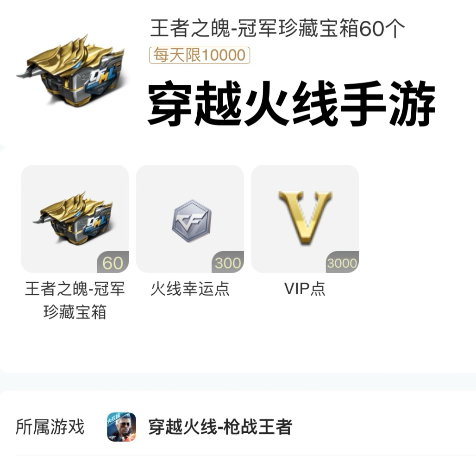Image resolution: width=476 pixels, height=456 pixels.
Task: Tap the small chest icon in tile
Action: (73, 218)
